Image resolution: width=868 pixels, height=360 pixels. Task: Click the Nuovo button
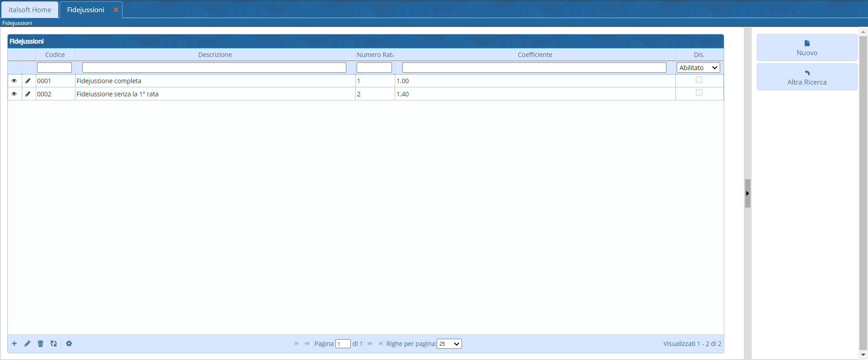[x=807, y=47]
